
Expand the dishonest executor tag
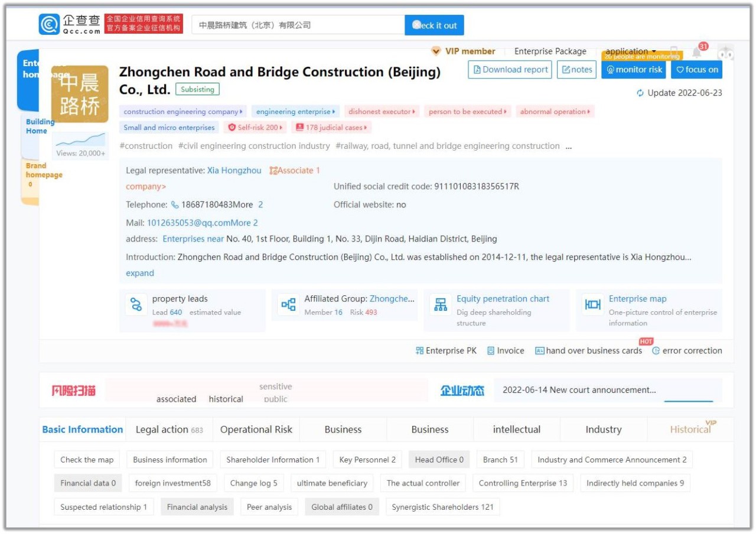click(x=382, y=112)
